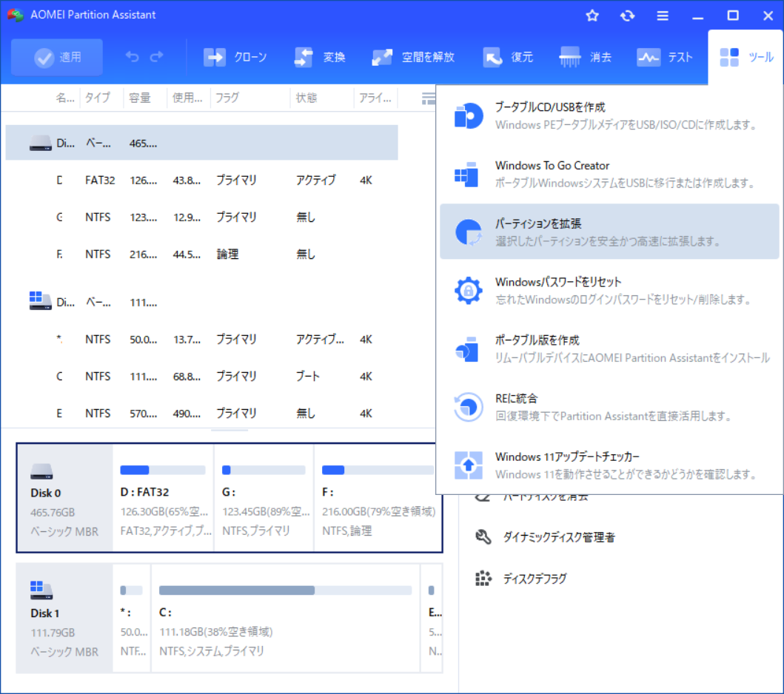Click the Disk 0 drive icon in list
Screen dimensions: 784x694
[x=41, y=143]
